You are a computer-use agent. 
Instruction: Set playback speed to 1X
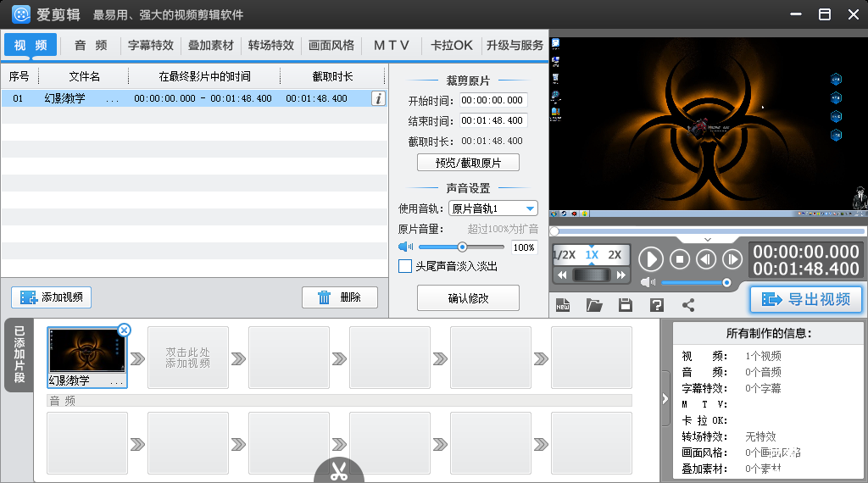[x=592, y=255]
